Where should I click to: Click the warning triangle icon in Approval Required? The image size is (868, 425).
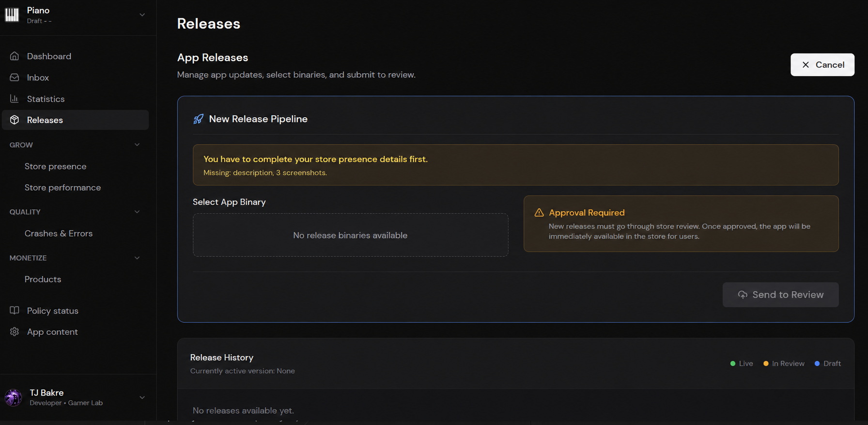pos(539,213)
